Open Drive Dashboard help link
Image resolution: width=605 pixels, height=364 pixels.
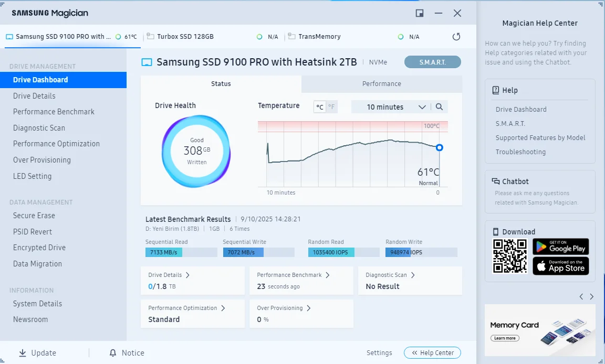point(521,110)
